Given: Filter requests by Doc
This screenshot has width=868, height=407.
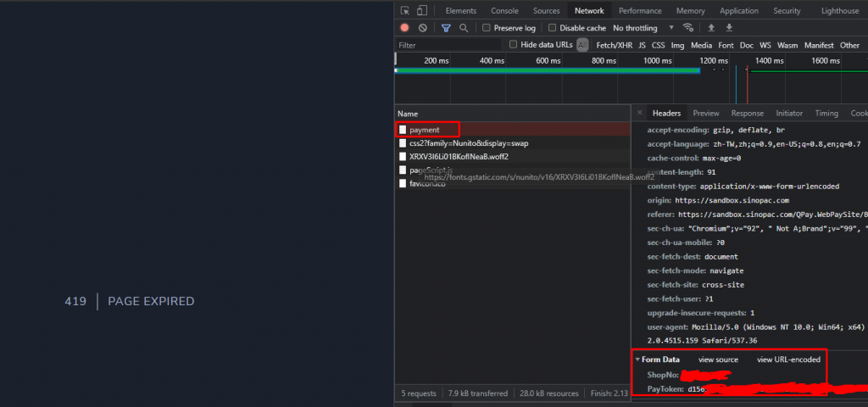Looking at the screenshot, I should (x=746, y=46).
